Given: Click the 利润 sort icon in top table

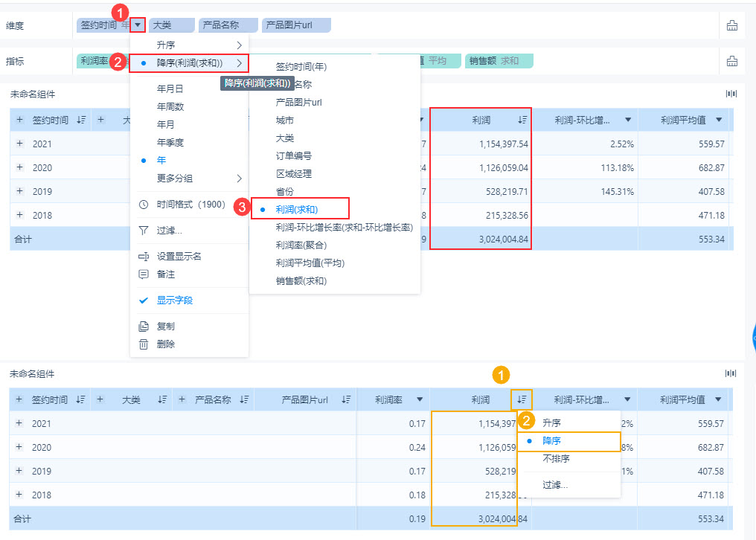Looking at the screenshot, I should (522, 120).
